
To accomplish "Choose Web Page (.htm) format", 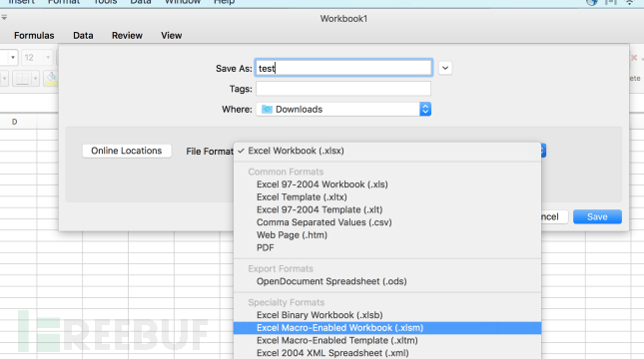I will tap(387, 235).
